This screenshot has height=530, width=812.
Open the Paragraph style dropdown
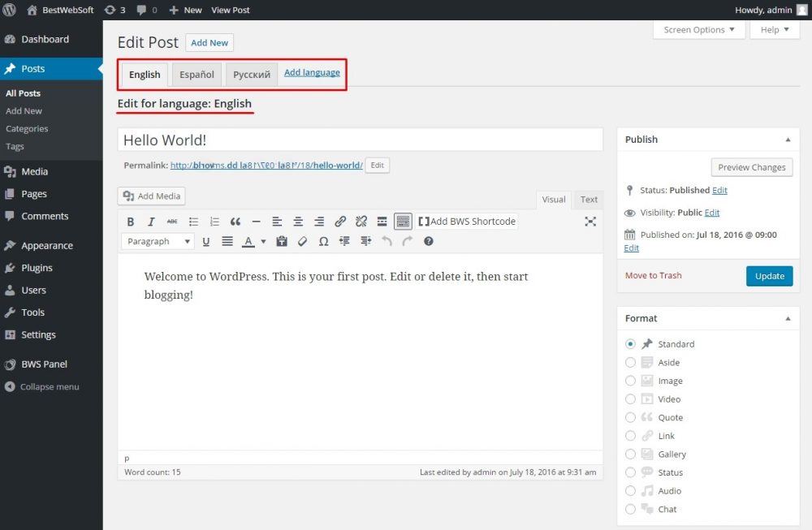point(158,241)
